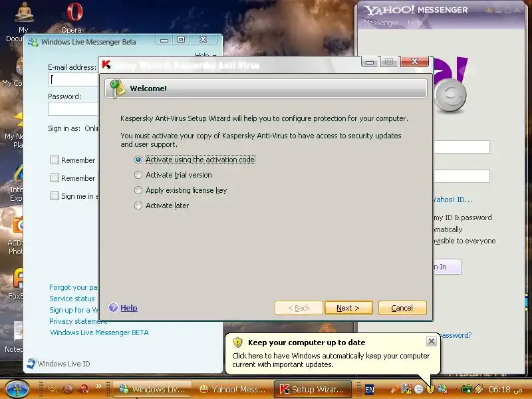This screenshot has height=399, width=532.
Task: Click Next button in Kaspersky wizard
Action: coord(348,308)
